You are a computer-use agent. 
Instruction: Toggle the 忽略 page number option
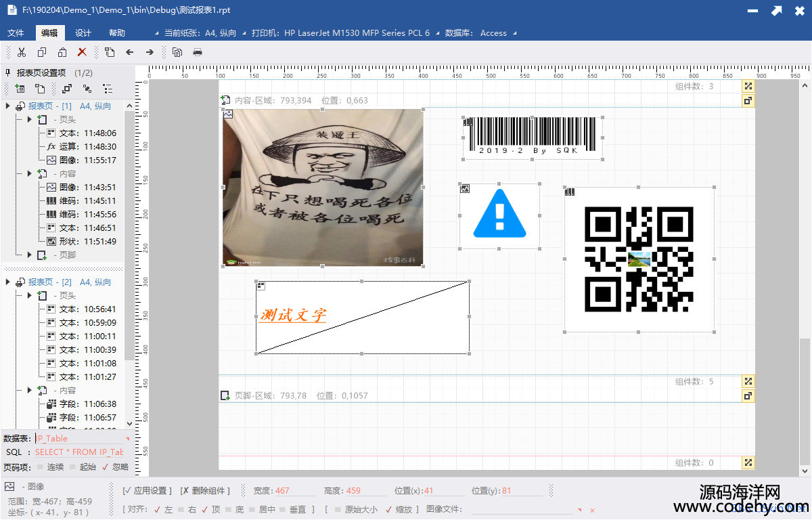pos(115,467)
